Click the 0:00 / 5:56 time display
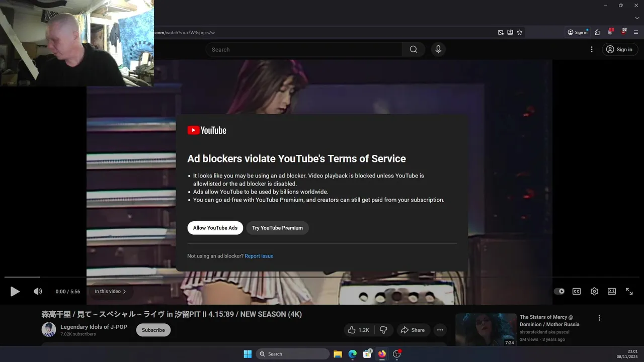The image size is (644, 362). [x=68, y=292]
